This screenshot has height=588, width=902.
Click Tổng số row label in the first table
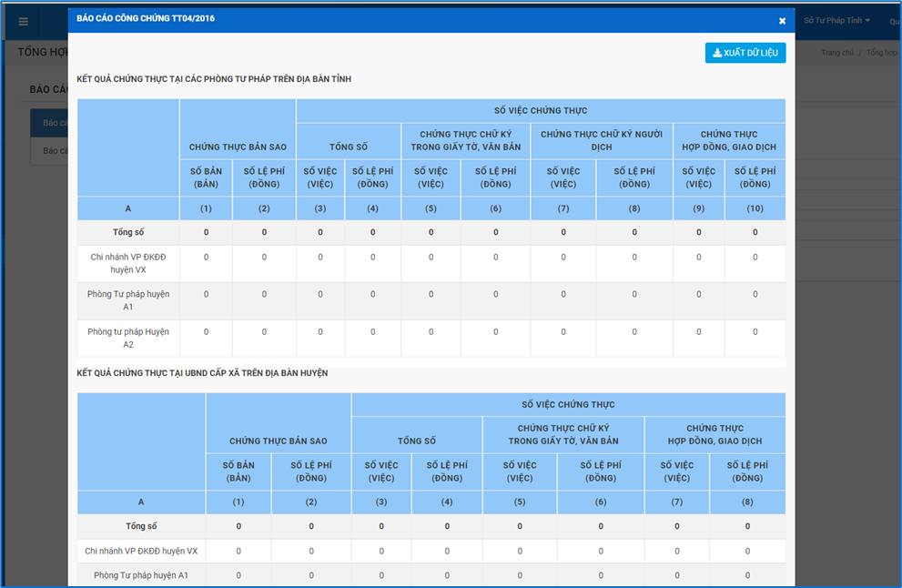(128, 232)
